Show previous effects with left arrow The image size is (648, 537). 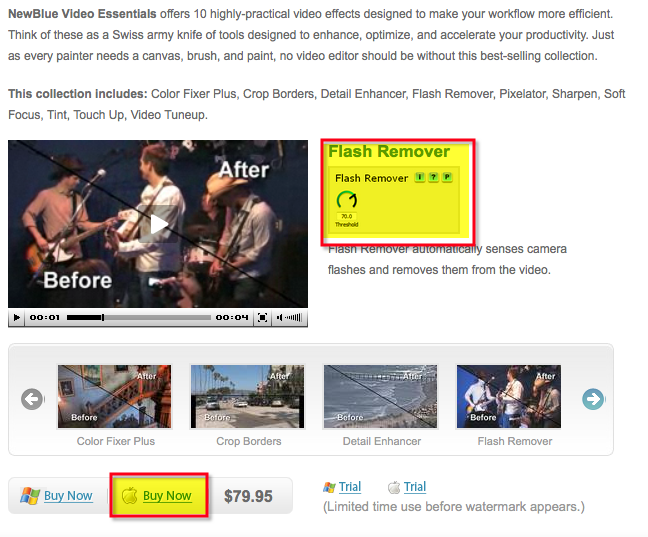click(32, 399)
